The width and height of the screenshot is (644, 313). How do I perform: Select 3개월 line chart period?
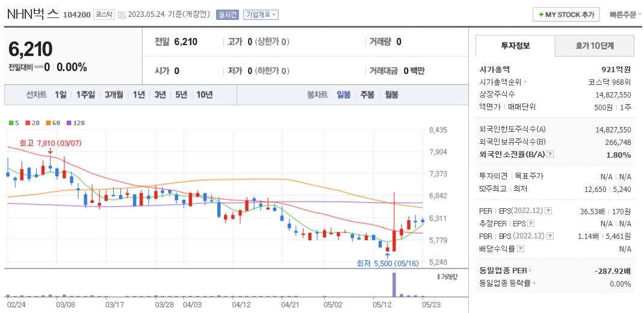click(114, 95)
